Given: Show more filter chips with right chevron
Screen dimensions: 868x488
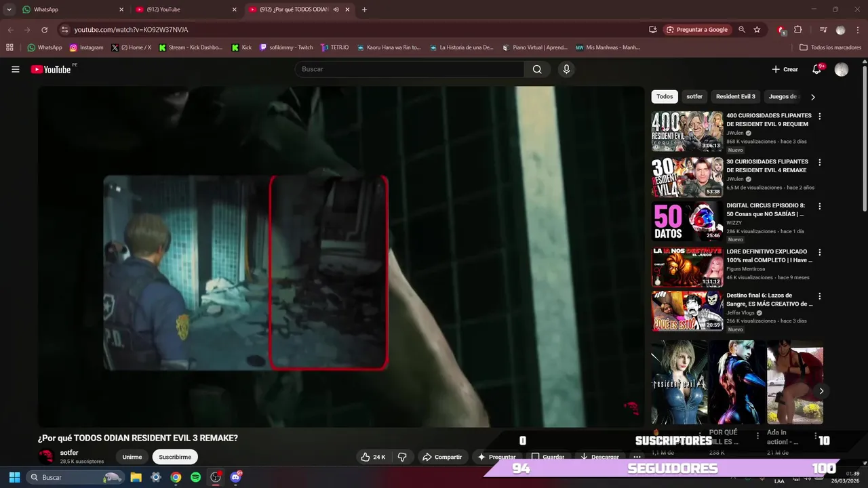Looking at the screenshot, I should (813, 97).
